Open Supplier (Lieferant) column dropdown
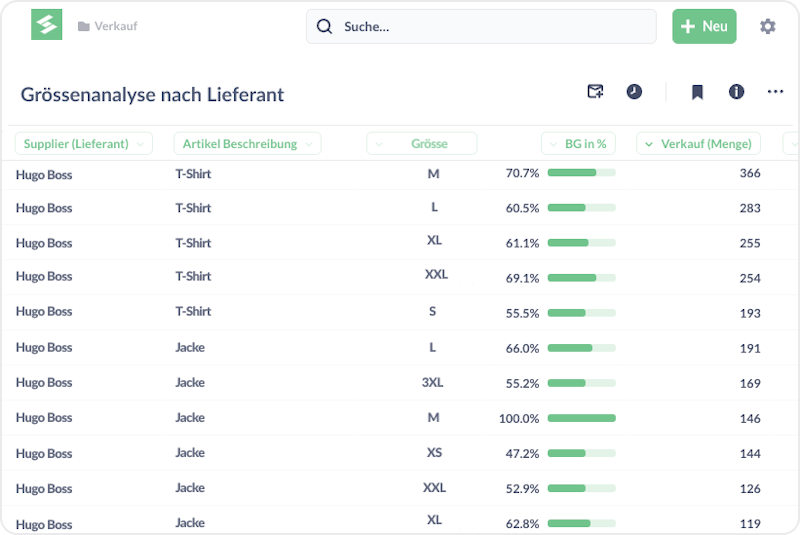The width and height of the screenshot is (800, 535). click(84, 144)
